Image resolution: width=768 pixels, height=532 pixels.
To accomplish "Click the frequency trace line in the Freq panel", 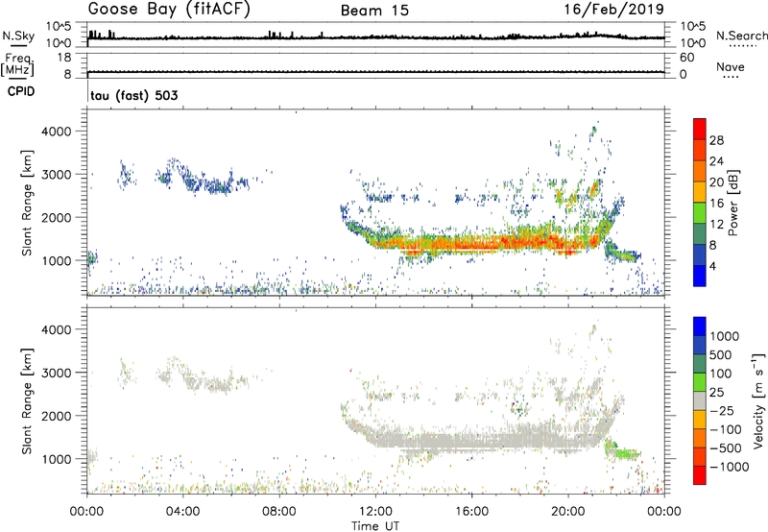I will [x=375, y=72].
